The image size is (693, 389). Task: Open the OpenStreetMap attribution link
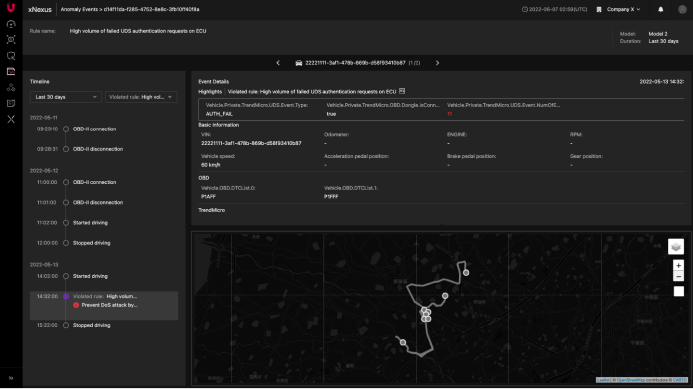pos(631,380)
